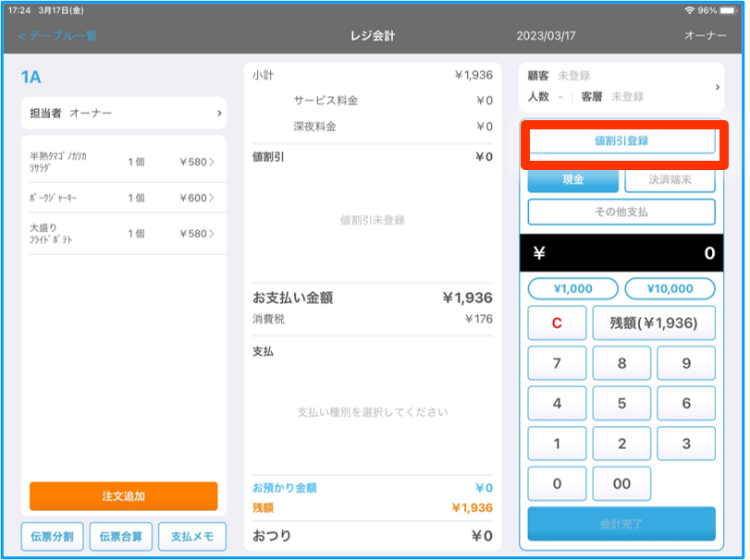The width and height of the screenshot is (750, 560).
Task: Tap the ¥1,000 quick amount key
Action: (x=572, y=288)
